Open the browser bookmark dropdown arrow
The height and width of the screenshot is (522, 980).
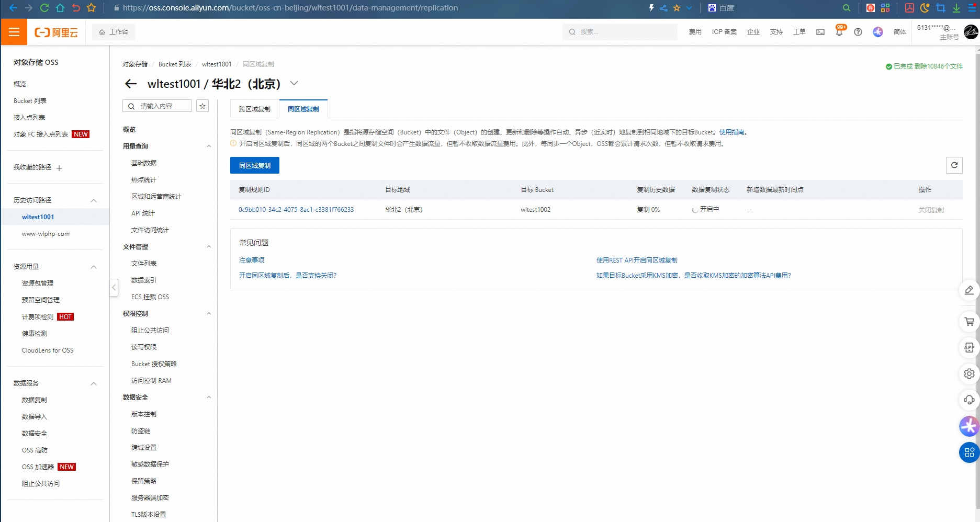click(x=689, y=8)
